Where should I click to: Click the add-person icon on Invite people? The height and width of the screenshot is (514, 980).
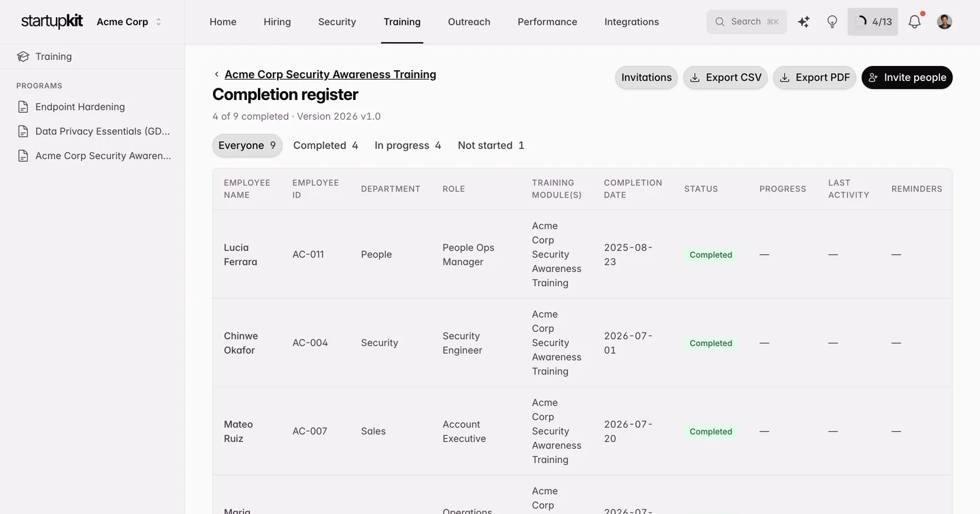point(873,78)
